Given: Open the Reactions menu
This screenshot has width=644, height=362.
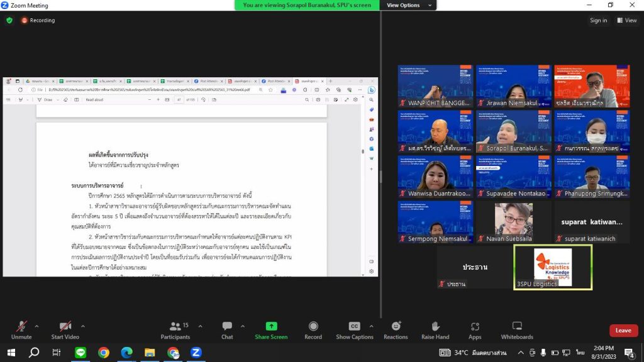Looking at the screenshot, I should tap(396, 331).
